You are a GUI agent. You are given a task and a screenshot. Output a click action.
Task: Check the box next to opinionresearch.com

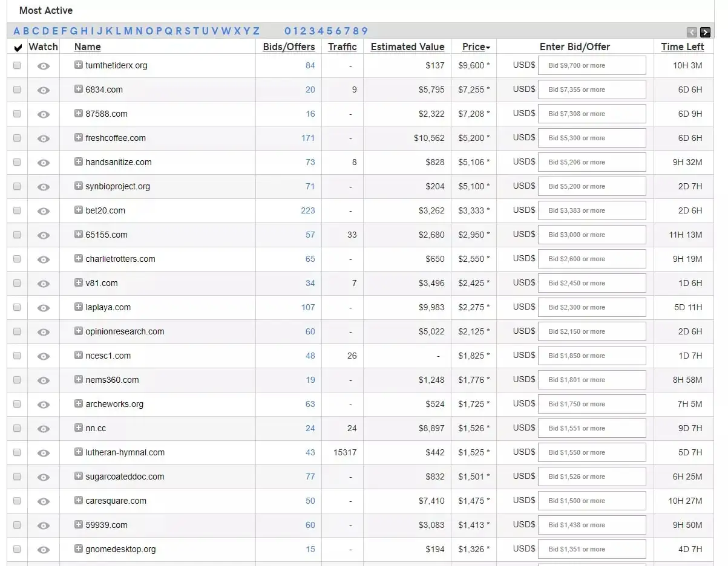click(x=17, y=331)
